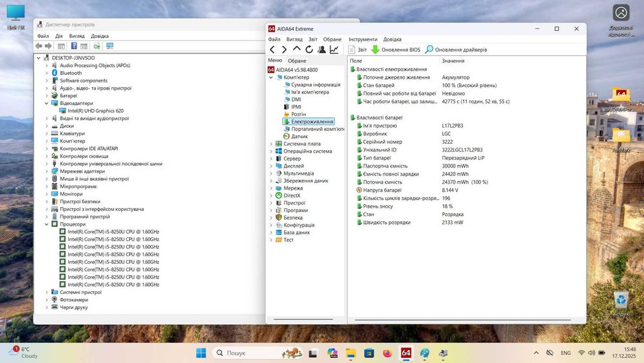
Task: Select DMI tree item
Action: click(296, 99)
